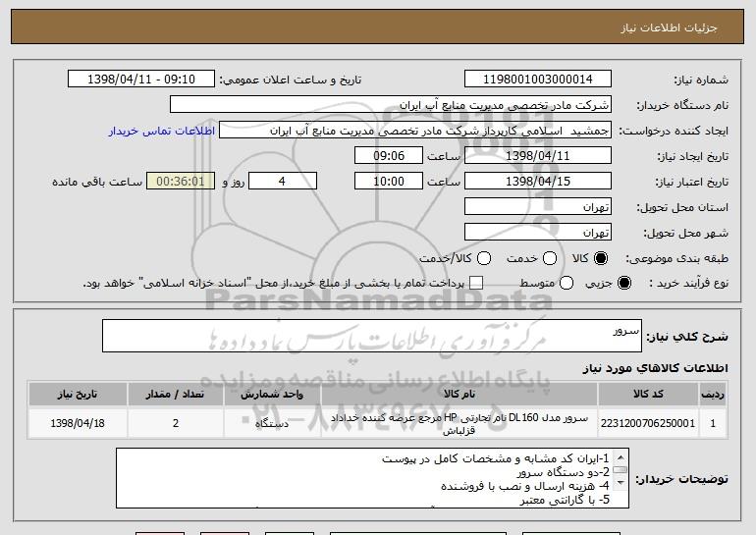Screen dimensions: 756x535
Task: Select the کالا radio button
Action: (601, 258)
